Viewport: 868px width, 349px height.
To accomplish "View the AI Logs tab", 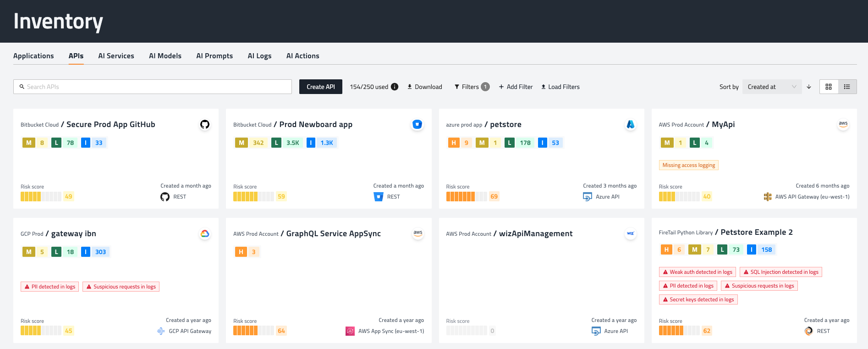I will [259, 56].
